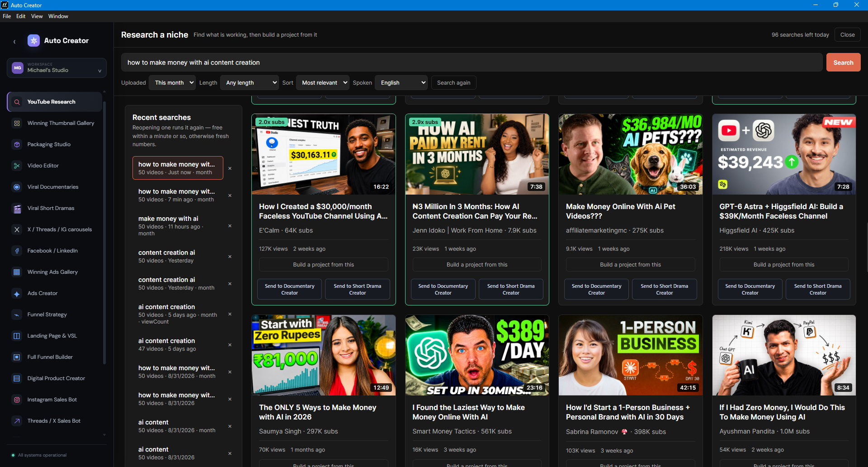
Task: Remove 'make money with ai' recent search
Action: coord(230,226)
